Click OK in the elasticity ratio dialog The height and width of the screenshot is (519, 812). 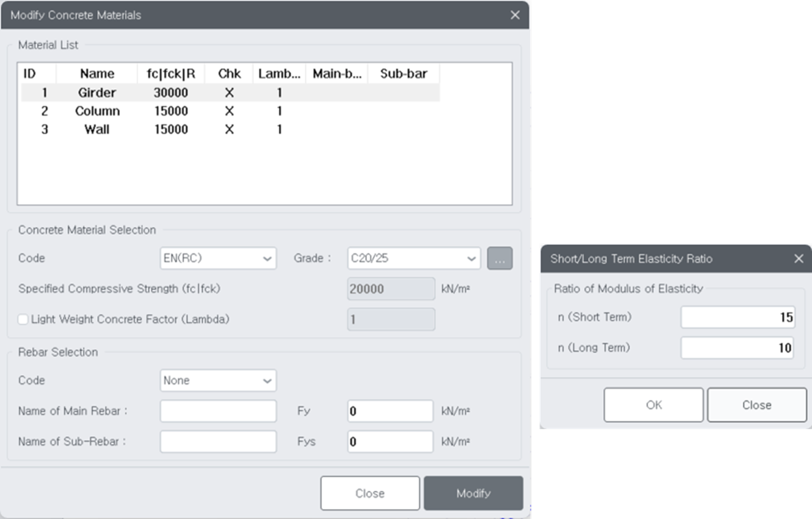(x=653, y=405)
